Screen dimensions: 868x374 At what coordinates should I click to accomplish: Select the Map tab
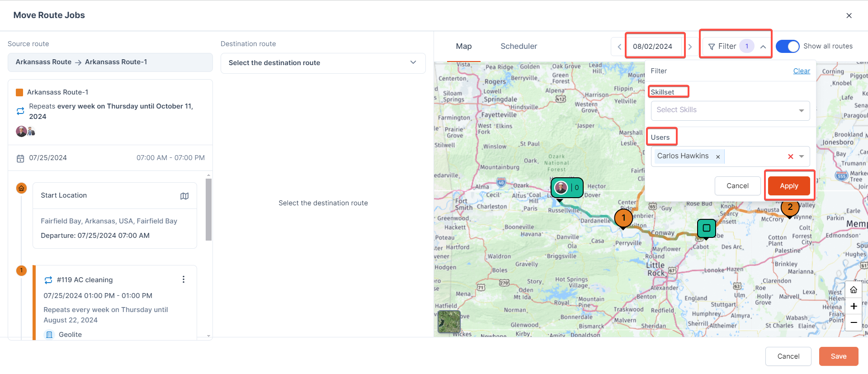[x=464, y=46]
